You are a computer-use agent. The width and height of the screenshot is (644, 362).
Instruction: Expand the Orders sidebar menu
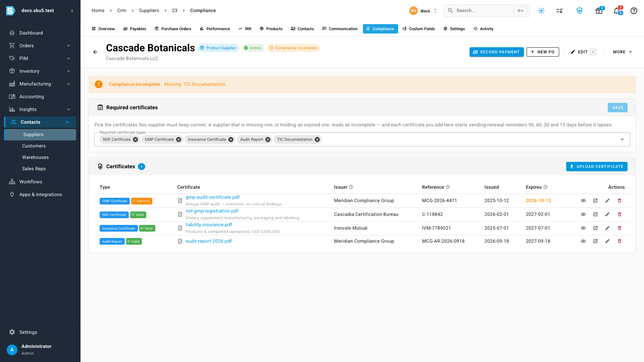[68, 46]
